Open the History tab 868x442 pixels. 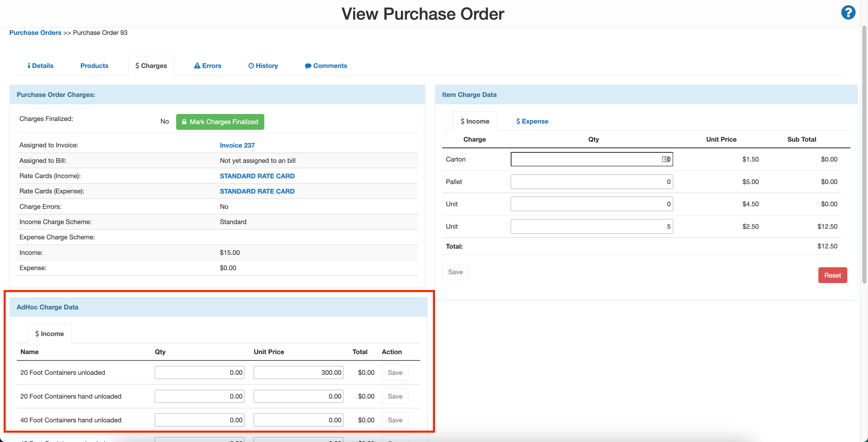(263, 66)
